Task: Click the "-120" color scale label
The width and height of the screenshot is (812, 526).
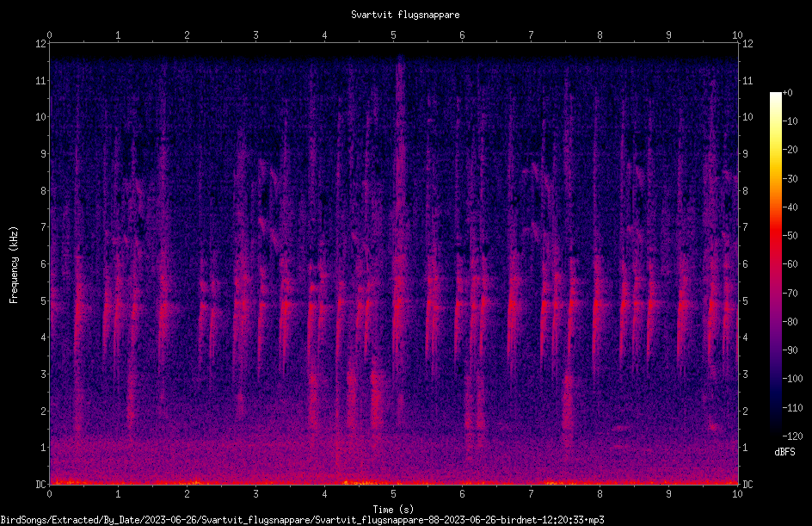Action: (x=792, y=436)
